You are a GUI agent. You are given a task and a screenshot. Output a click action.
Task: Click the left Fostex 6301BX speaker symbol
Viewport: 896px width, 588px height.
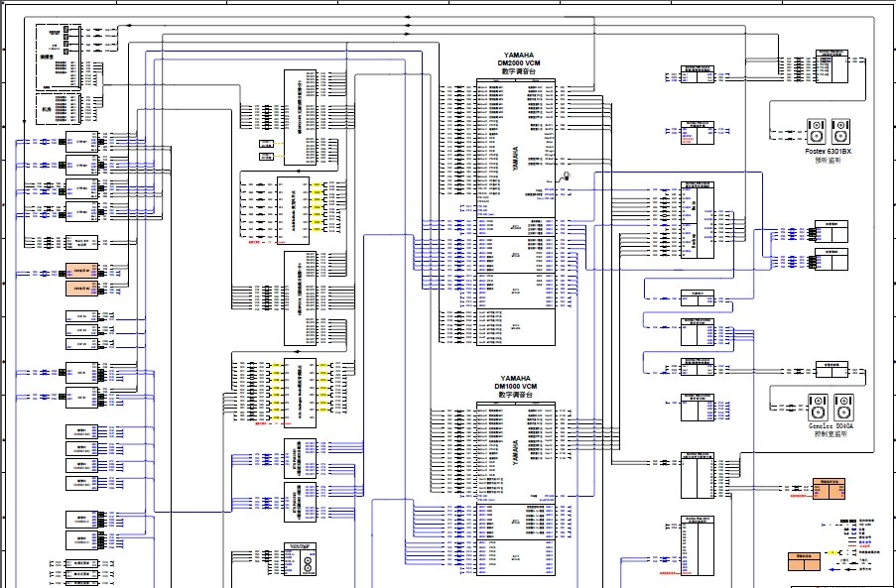816,131
